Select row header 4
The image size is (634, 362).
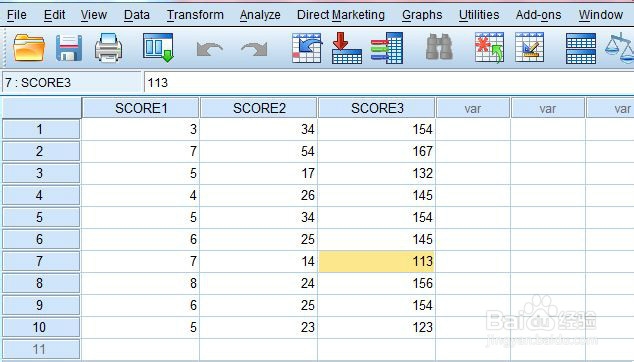(41, 195)
